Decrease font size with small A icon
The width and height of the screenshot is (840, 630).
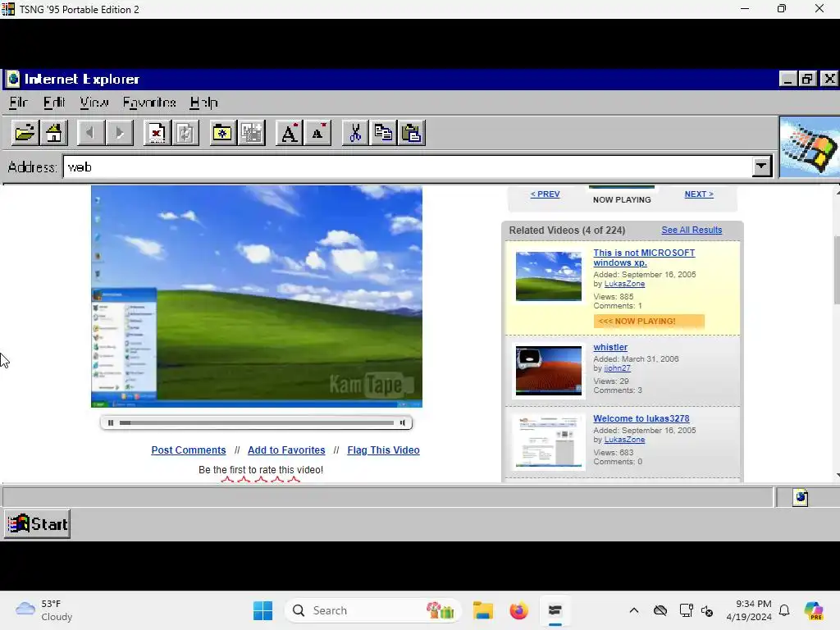coord(317,132)
